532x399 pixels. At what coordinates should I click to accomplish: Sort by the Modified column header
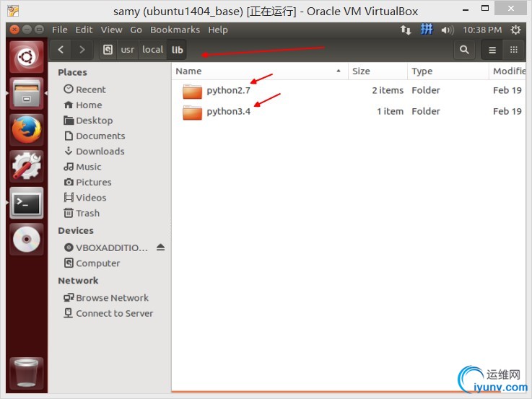click(508, 71)
